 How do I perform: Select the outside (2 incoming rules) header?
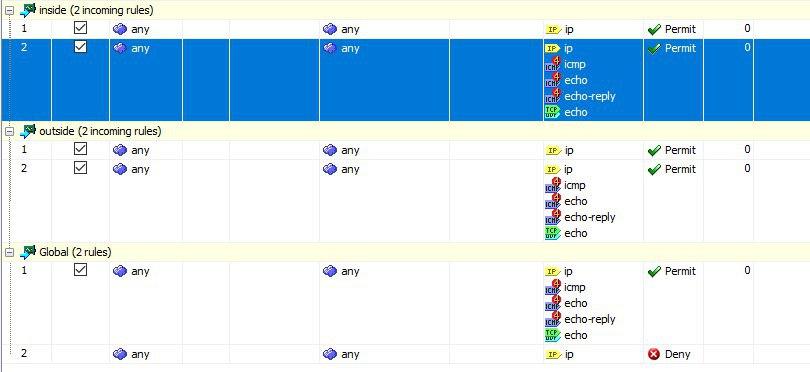[100, 131]
